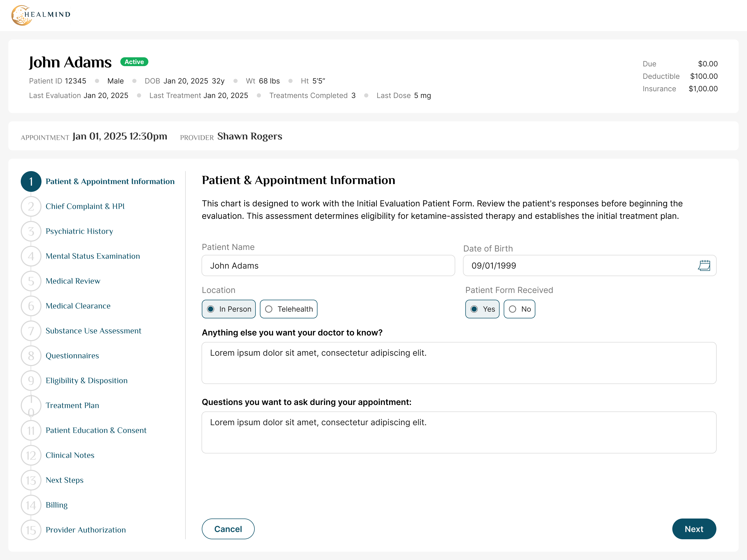Click step 11 circle icon

(x=31, y=430)
